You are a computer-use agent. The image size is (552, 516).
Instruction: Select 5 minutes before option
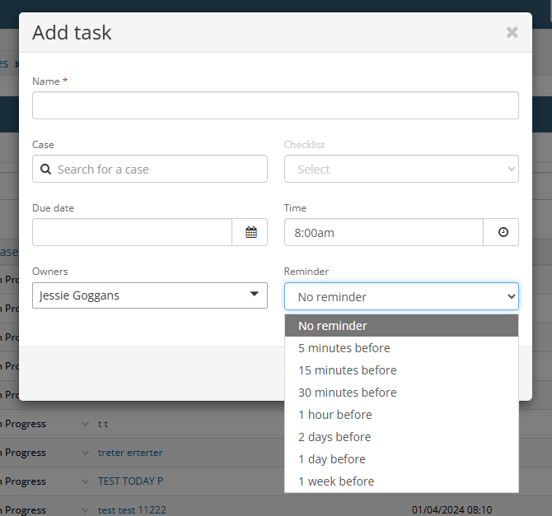(x=401, y=348)
